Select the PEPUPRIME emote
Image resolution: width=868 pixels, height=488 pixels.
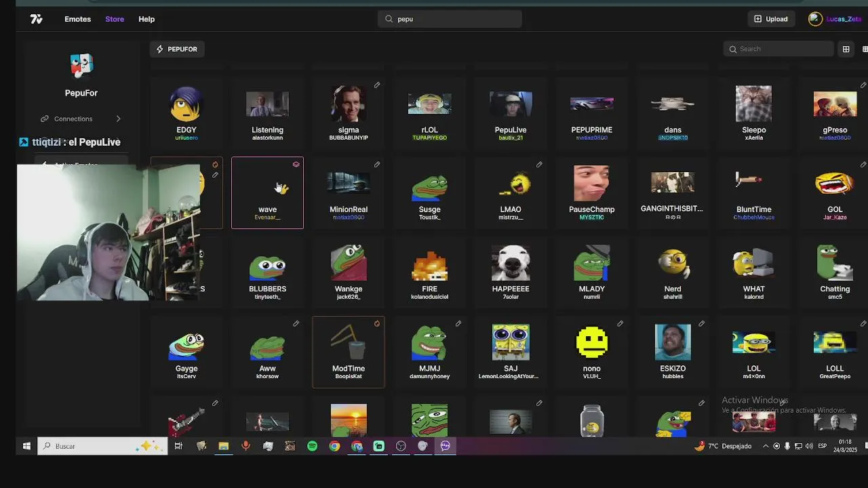click(x=591, y=113)
